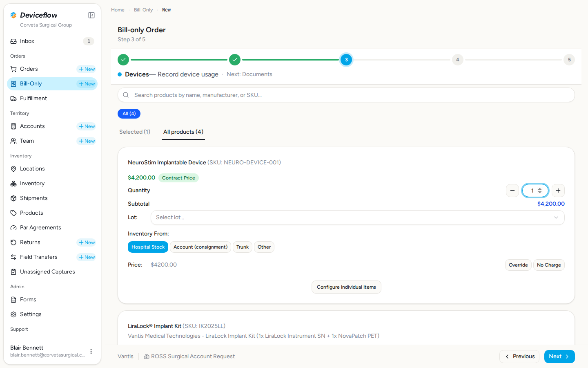Select Trunk inventory source
588x368 pixels.
(x=243, y=247)
